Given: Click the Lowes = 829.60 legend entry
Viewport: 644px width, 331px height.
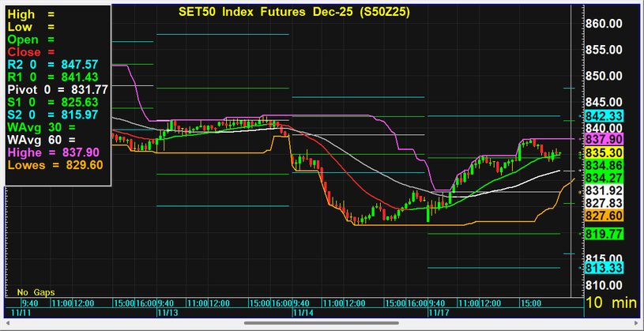Looking at the screenshot, I should click(55, 165).
